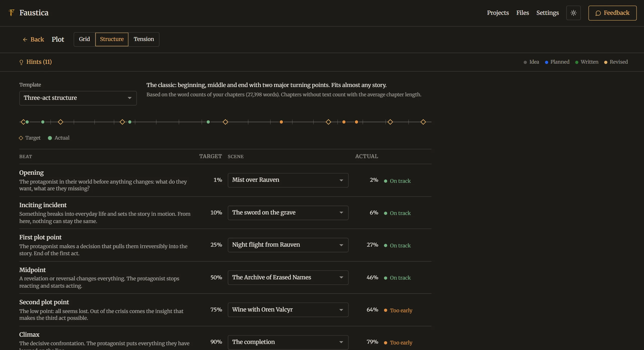Switch to the Grid tab

point(84,39)
